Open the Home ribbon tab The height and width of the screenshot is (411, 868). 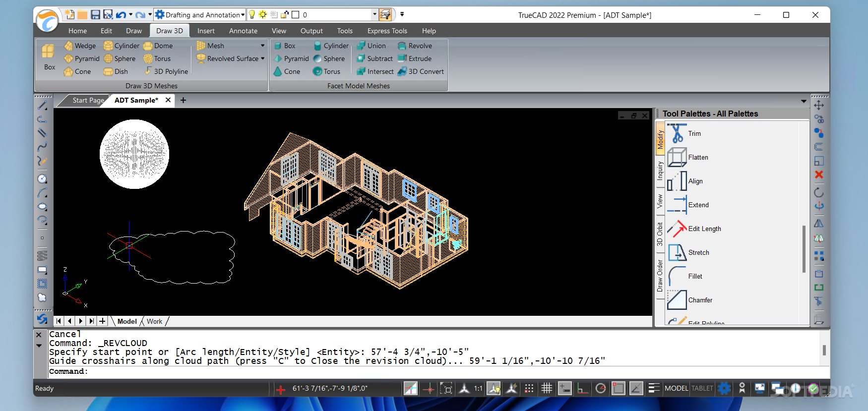click(77, 31)
